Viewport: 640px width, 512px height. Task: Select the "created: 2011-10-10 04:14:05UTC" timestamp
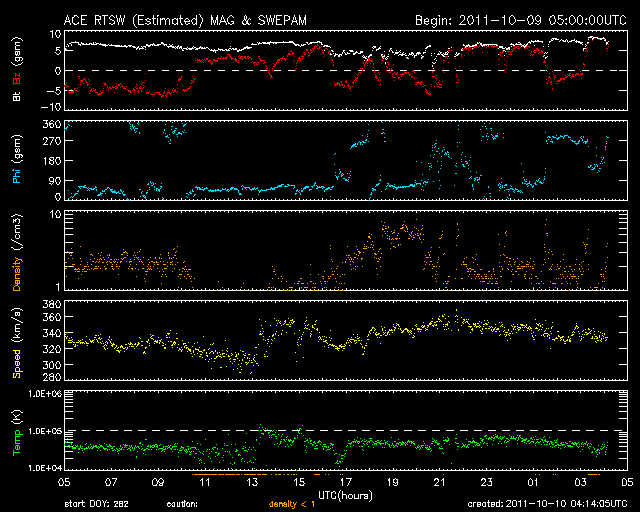547,504
